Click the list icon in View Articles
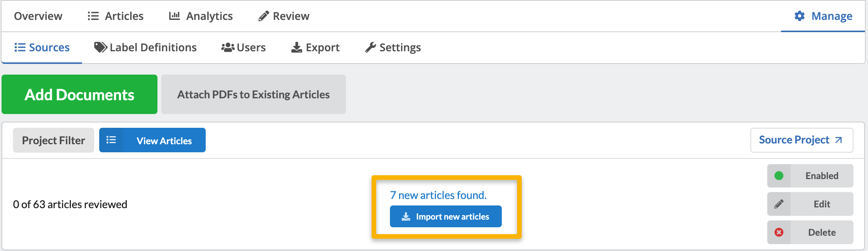 point(111,140)
